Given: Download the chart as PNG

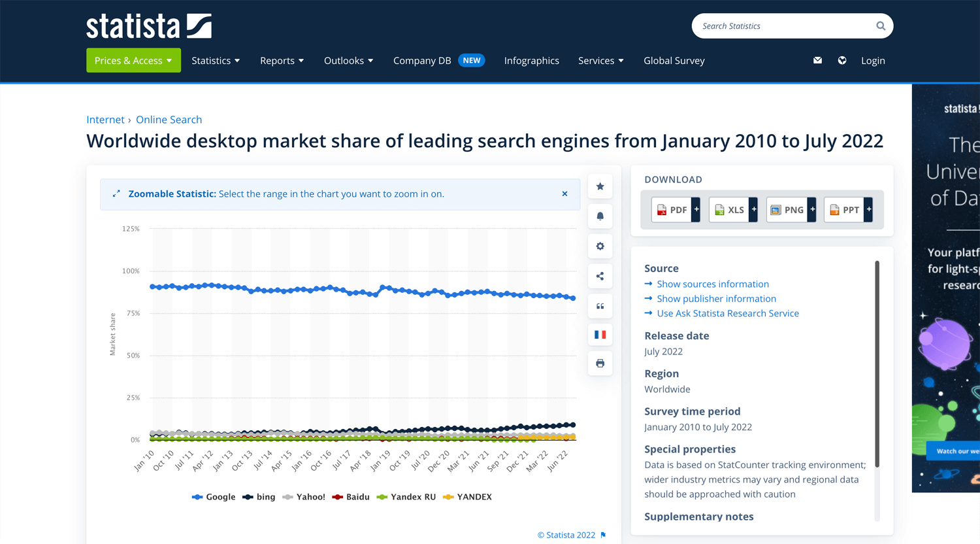Looking at the screenshot, I should [x=787, y=210].
